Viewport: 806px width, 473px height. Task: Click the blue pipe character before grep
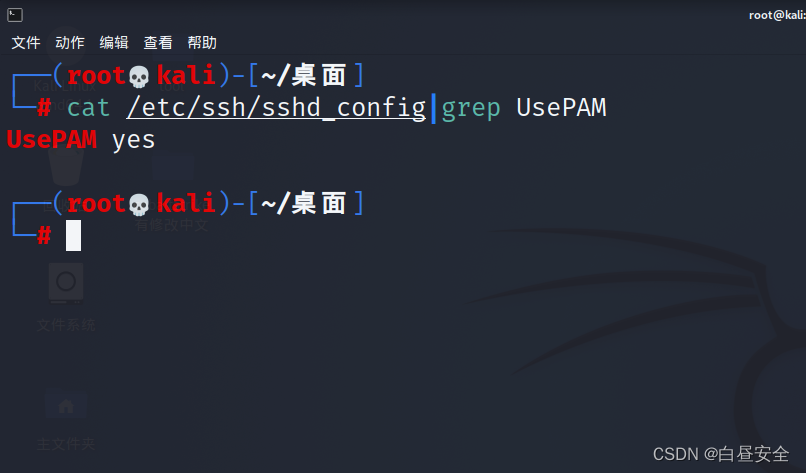coord(433,108)
